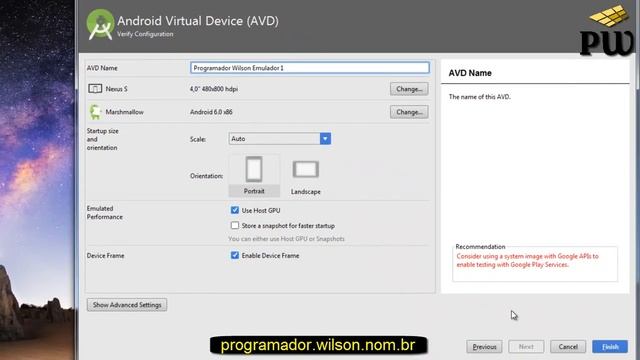Click the Nexus S label

(x=117, y=89)
